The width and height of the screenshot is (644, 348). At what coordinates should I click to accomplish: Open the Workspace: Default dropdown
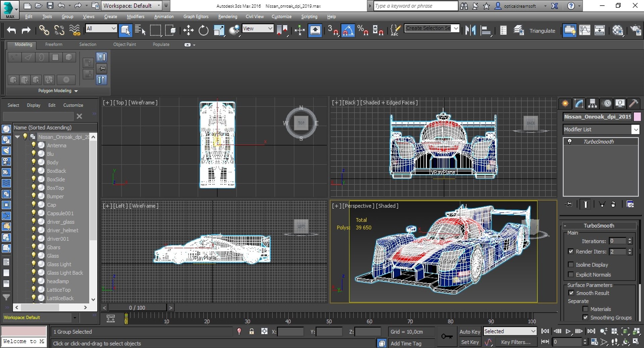pos(131,6)
